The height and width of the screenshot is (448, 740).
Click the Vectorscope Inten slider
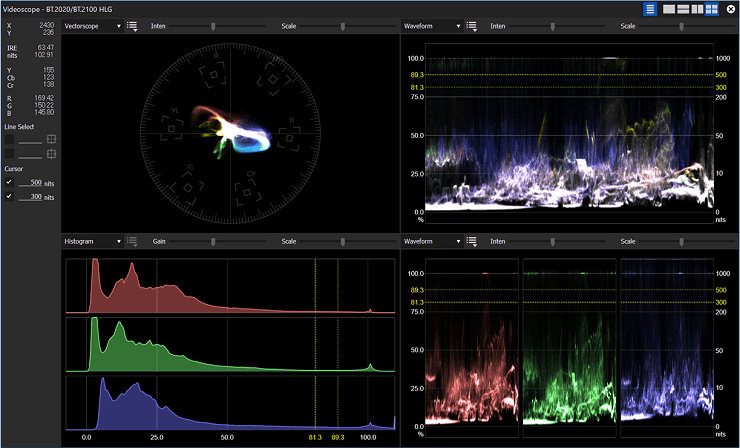(x=212, y=26)
